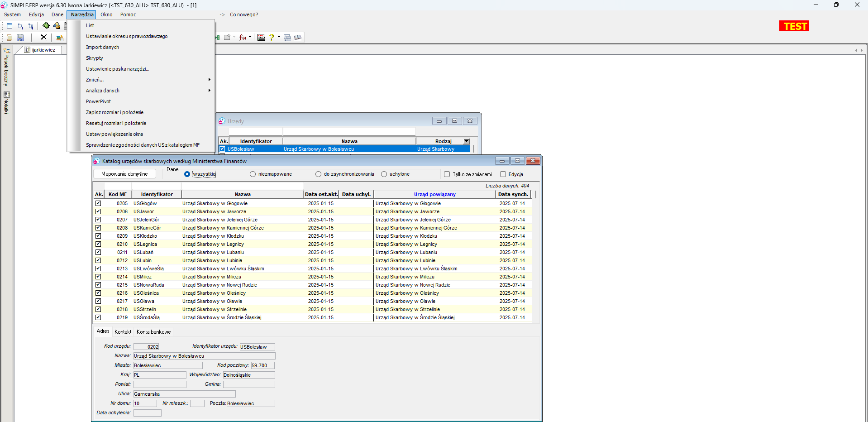Click the yellow question mark help icon
Screen dimensions: 868x422
(272, 38)
